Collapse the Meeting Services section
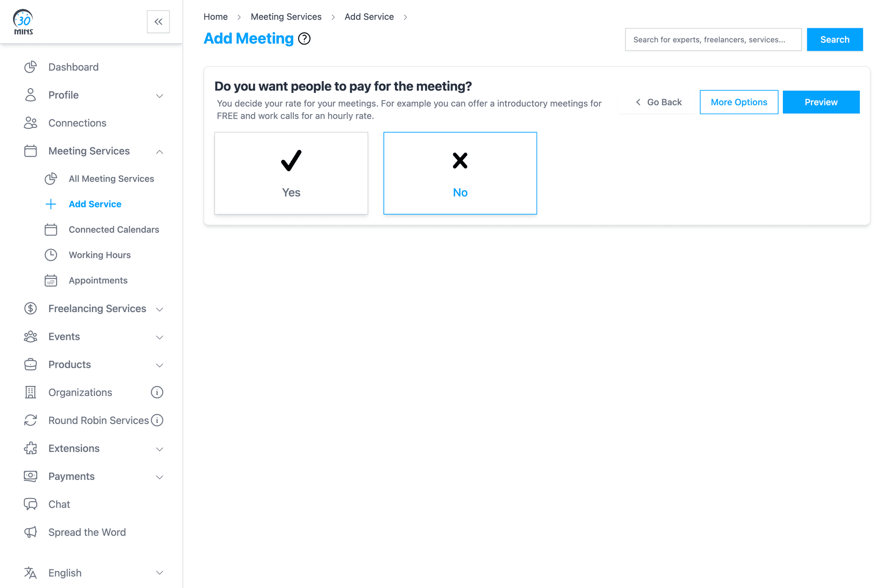Screen dimensions: 891x588 (160, 151)
